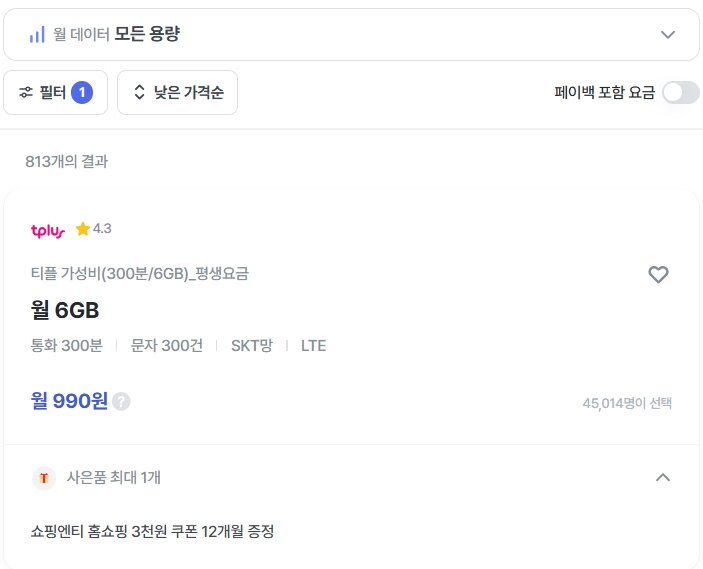Open the 낮은 가격순 sort selector

pos(178,92)
